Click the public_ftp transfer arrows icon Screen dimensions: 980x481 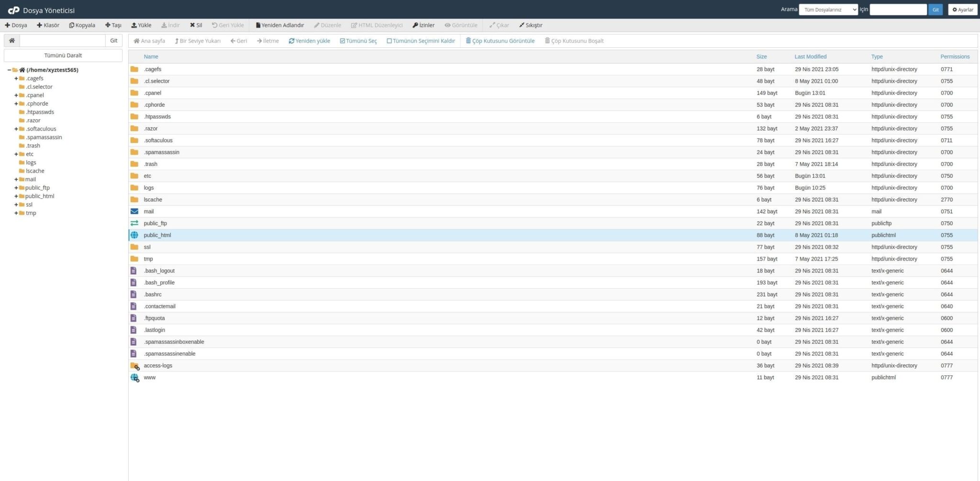pos(134,223)
